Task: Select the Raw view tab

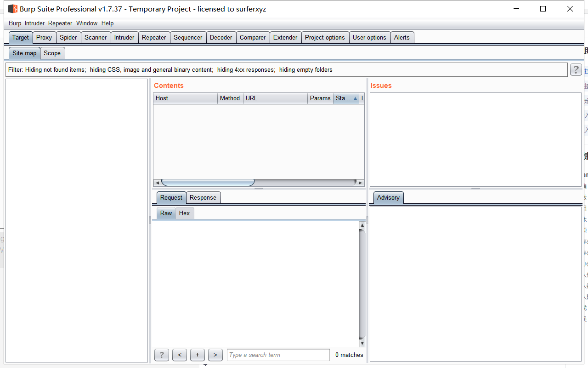Action: point(166,213)
